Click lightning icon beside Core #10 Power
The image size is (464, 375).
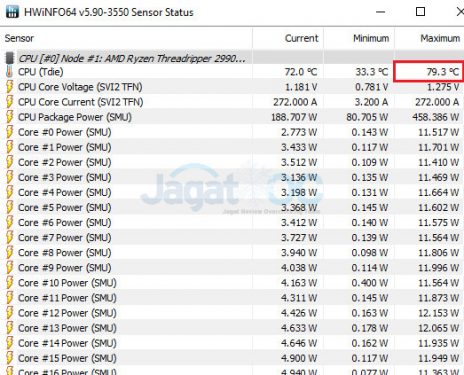(x=10, y=283)
